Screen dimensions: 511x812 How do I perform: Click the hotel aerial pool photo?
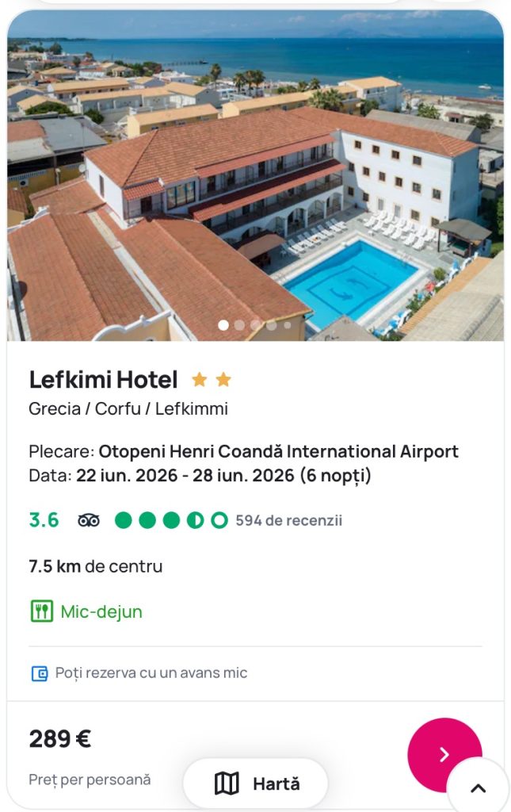[x=255, y=174]
